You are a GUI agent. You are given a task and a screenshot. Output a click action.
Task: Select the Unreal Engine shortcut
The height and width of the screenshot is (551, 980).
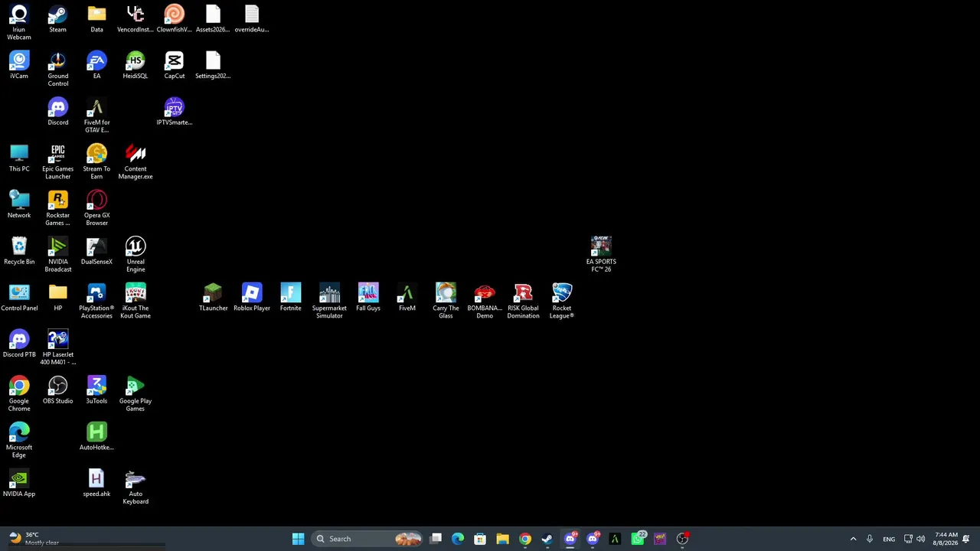[136, 256]
